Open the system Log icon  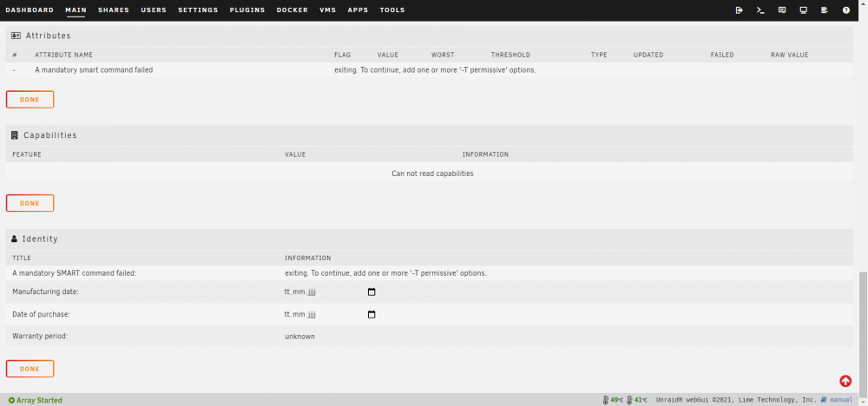(x=825, y=10)
